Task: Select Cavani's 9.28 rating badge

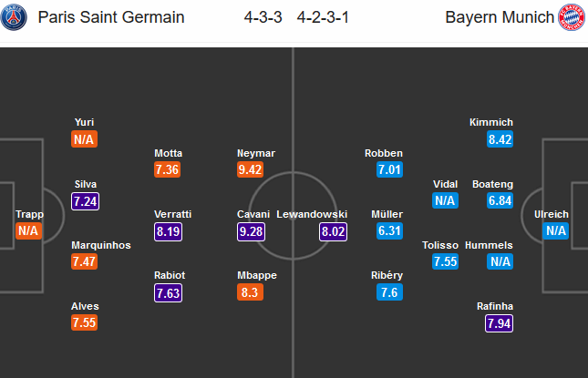Action: (252, 231)
